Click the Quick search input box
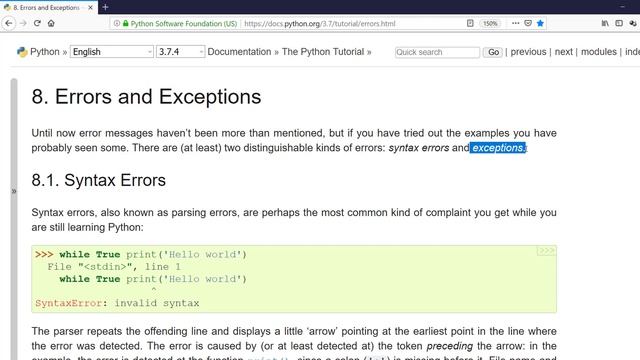640x360 pixels. pos(437,52)
